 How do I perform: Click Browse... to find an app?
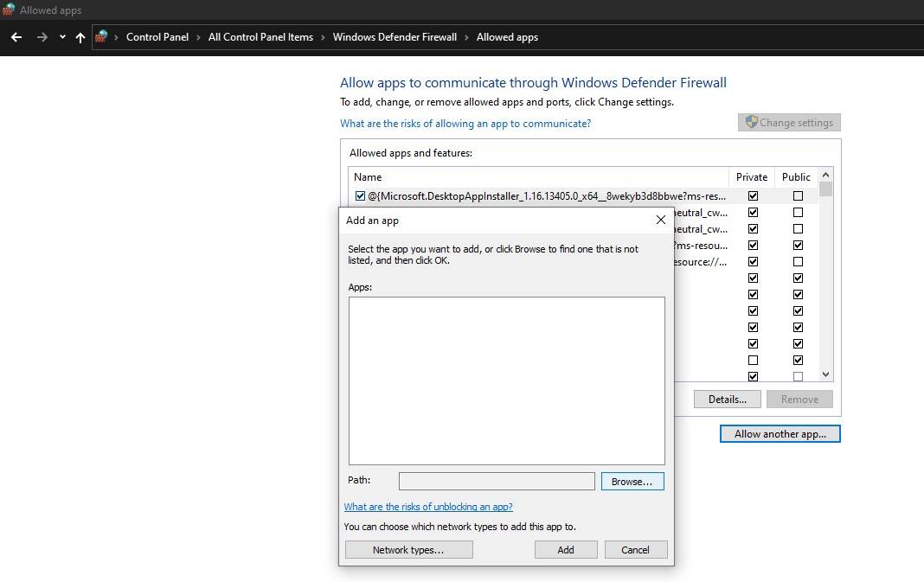[x=632, y=482]
